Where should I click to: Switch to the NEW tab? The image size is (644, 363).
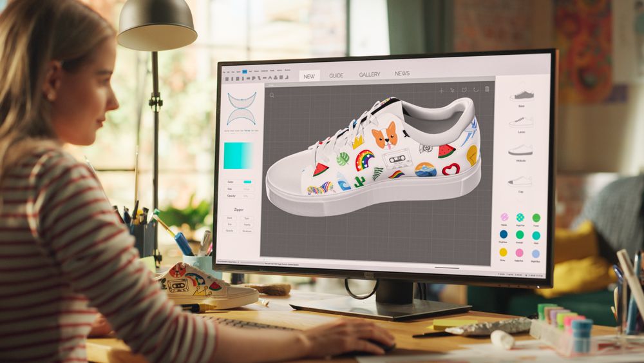click(x=309, y=76)
